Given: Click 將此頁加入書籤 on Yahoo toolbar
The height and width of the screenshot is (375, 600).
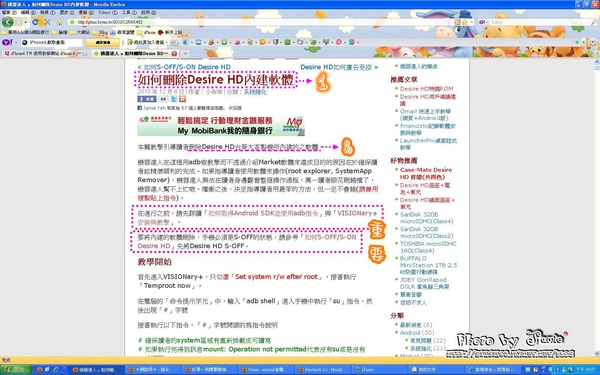Looking at the screenshot, I should pos(147,42).
